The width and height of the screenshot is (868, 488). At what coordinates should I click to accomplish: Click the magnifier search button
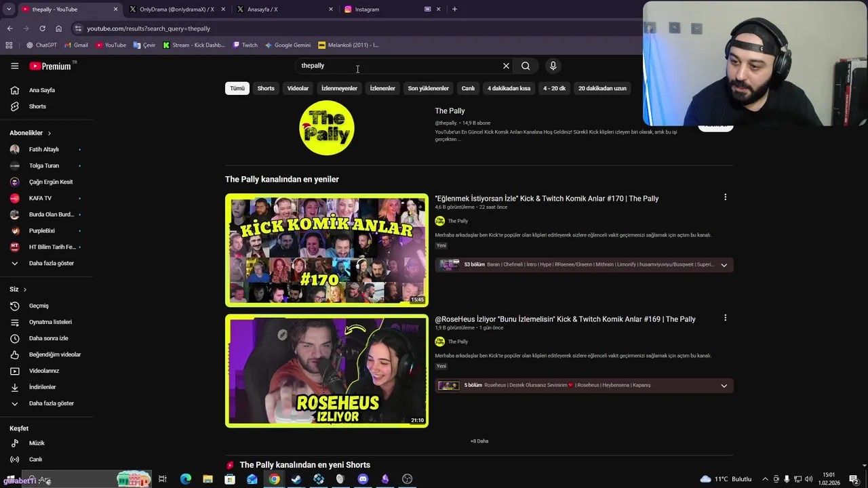pyautogui.click(x=526, y=66)
